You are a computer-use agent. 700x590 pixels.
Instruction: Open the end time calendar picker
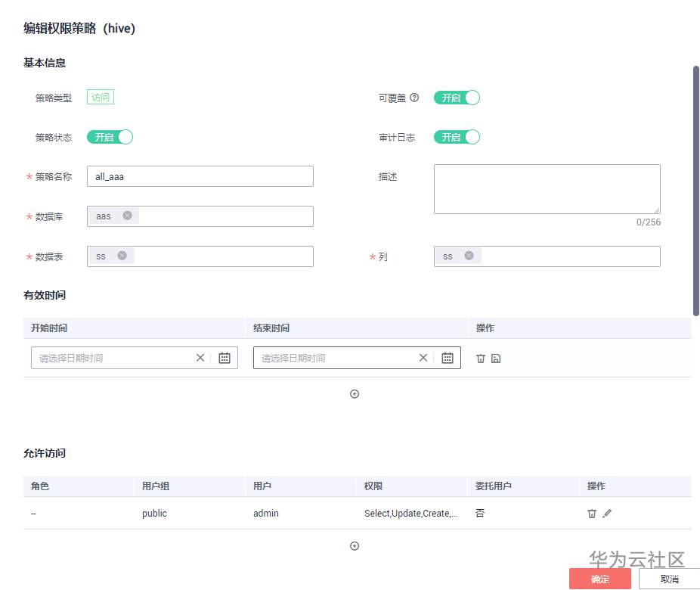point(448,357)
